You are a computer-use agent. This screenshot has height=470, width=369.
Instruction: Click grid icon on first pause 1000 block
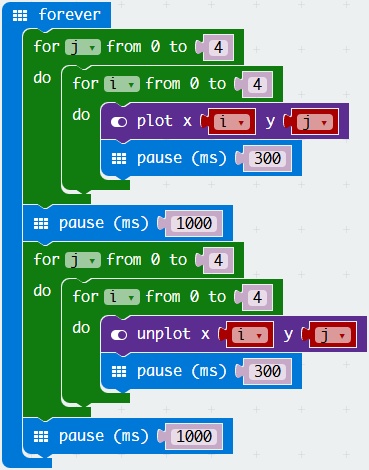(x=41, y=224)
